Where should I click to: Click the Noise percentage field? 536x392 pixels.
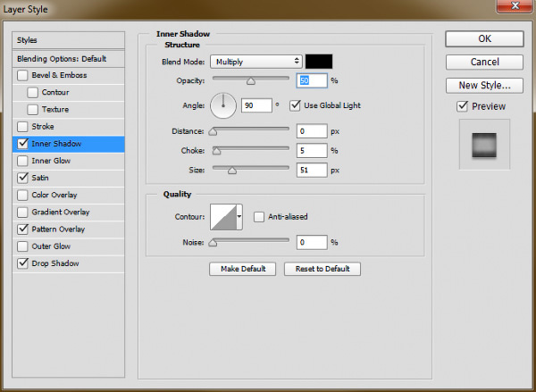312,242
